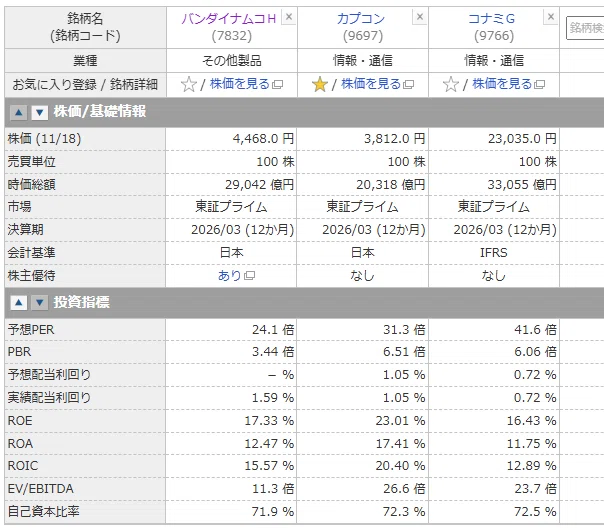Image resolution: width=604 pixels, height=529 pixels.
Task: Remove カプコン column with x icon
Action: tap(420, 17)
